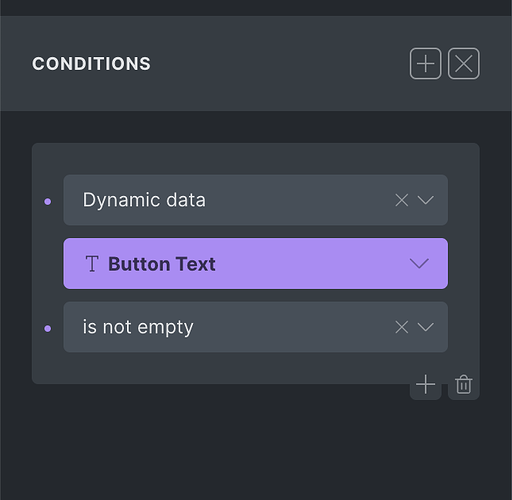Click the 'is not empty' label text
The width and height of the screenshot is (512, 500).
coord(138,327)
